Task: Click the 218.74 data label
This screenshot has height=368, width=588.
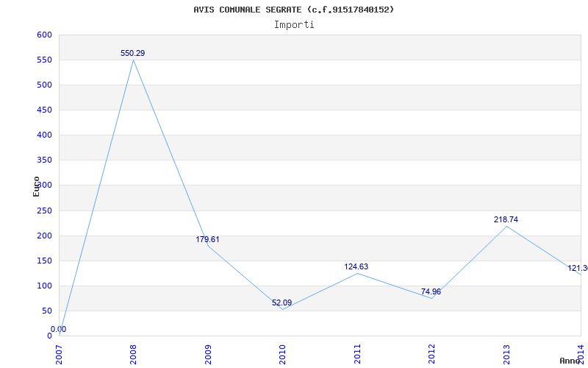Action: coord(506,219)
